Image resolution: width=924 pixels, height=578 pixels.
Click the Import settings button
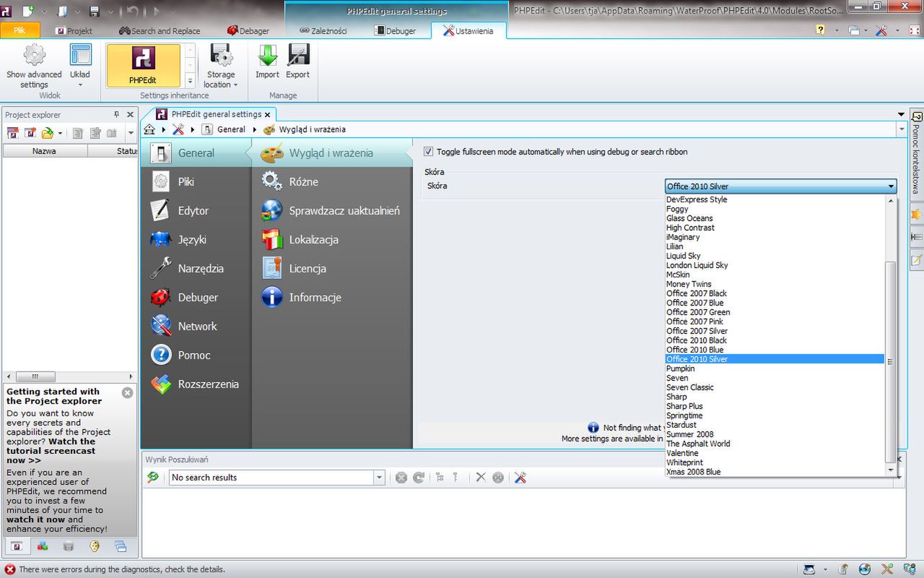click(x=267, y=62)
